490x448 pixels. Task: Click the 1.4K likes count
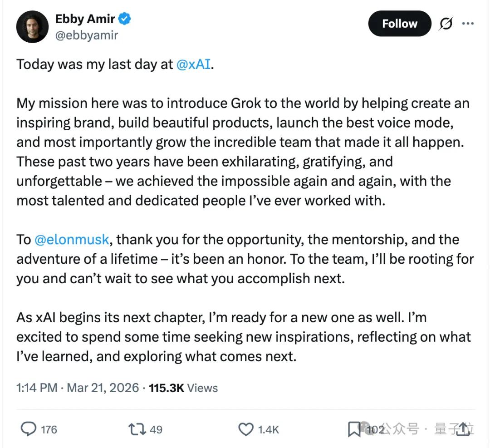coord(269,429)
